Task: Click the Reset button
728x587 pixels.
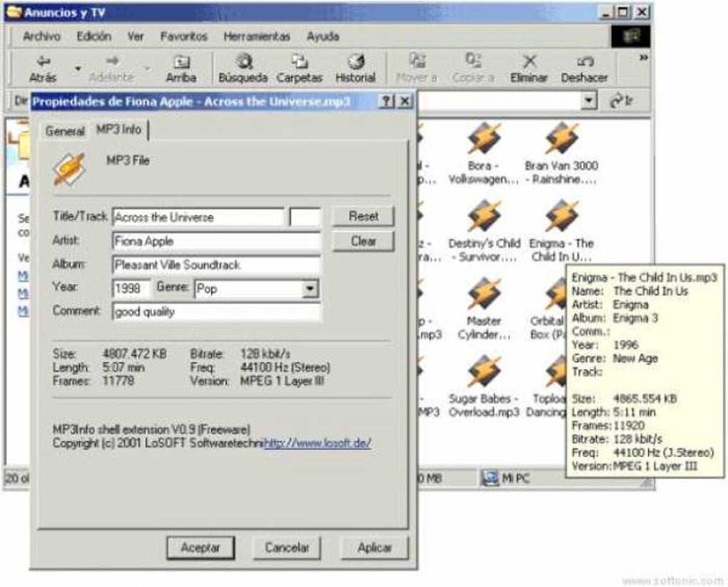Action: coord(363,216)
